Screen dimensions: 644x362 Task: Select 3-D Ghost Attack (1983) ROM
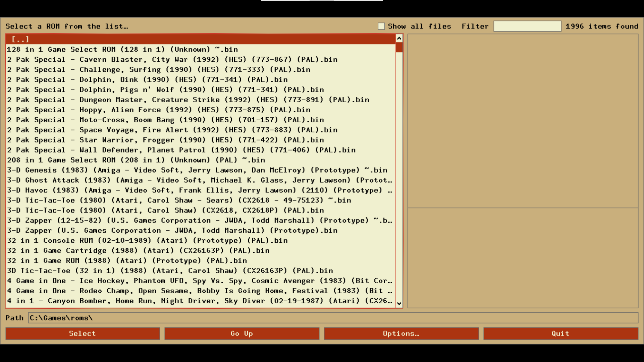coord(201,180)
